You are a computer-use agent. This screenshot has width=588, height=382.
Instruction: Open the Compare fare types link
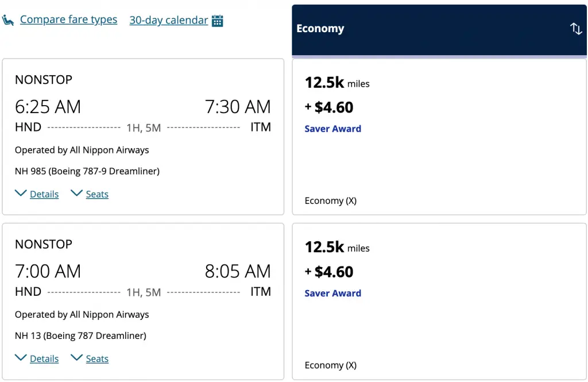[68, 20]
